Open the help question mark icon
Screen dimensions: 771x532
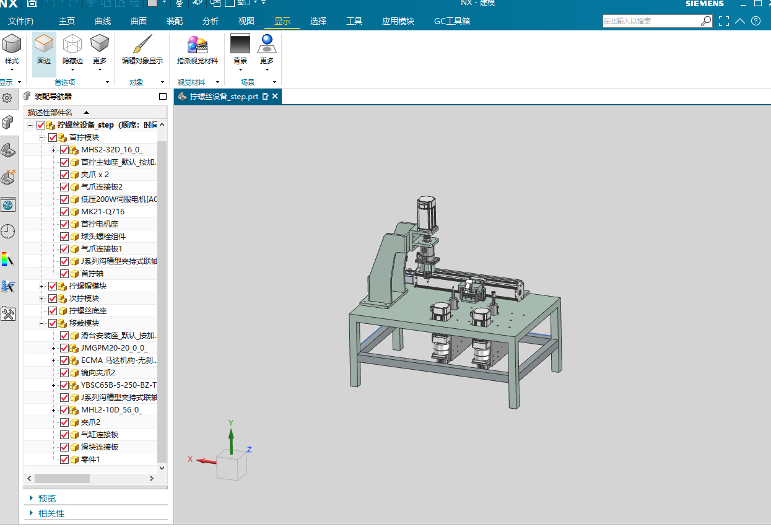point(756,21)
